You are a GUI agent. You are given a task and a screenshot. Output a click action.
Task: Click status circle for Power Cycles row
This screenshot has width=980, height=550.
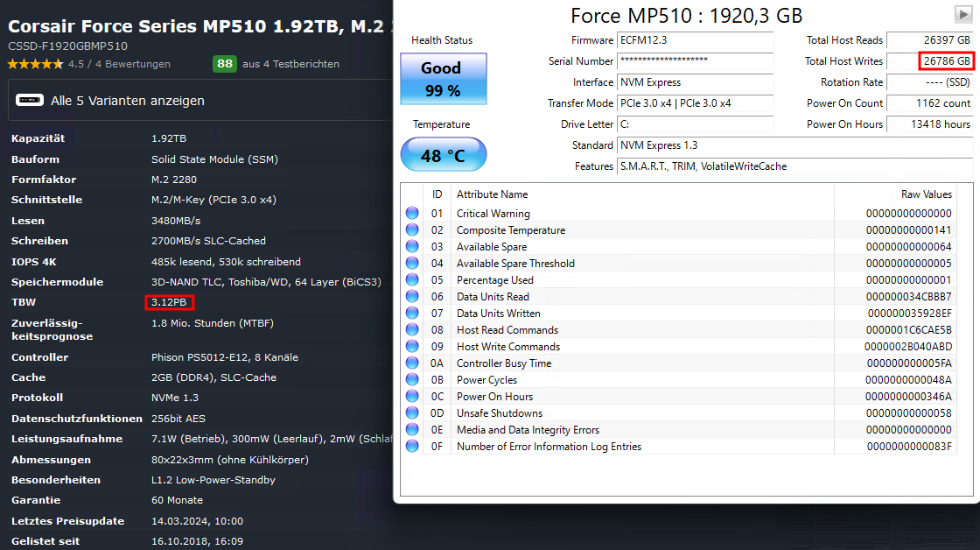pyautogui.click(x=412, y=379)
